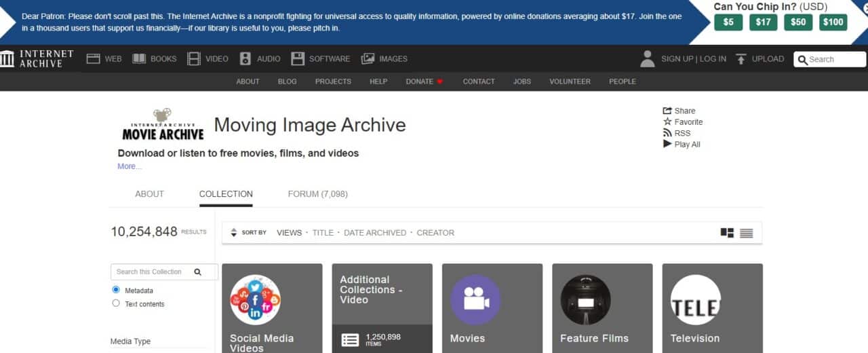The image size is (868, 353).
Task: Open Sign Up | Log In link
Action: point(694,59)
